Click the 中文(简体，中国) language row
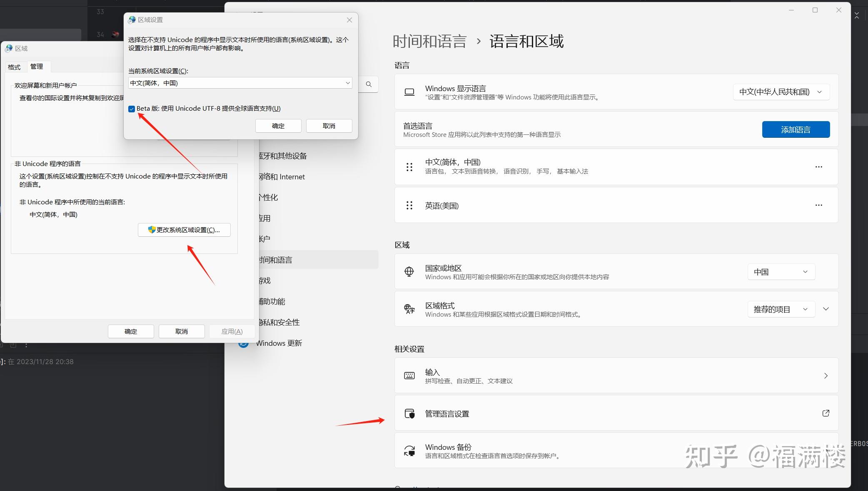The image size is (868, 491). click(x=616, y=167)
